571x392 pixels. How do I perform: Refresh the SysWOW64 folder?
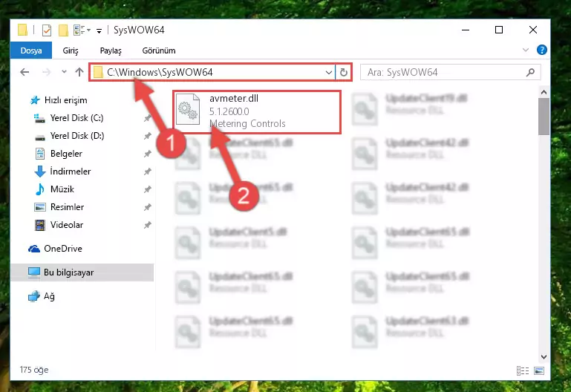pos(343,73)
